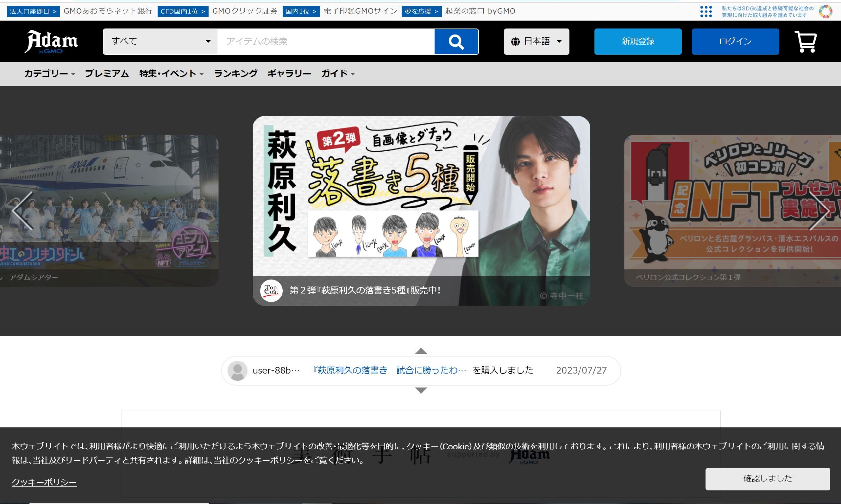Open the すべて category dropdown
The width and height of the screenshot is (841, 504).
tap(160, 41)
